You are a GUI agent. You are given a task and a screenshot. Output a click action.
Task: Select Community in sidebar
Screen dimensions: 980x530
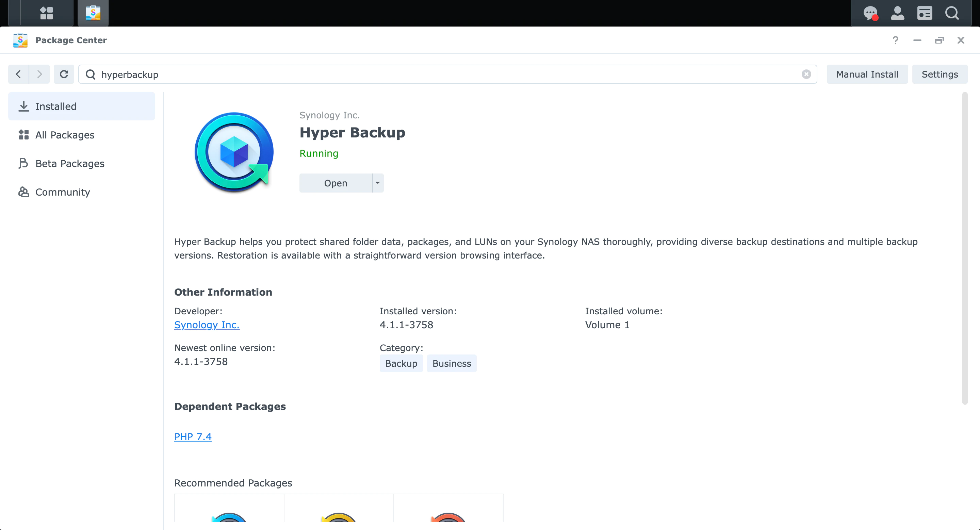coord(81,192)
